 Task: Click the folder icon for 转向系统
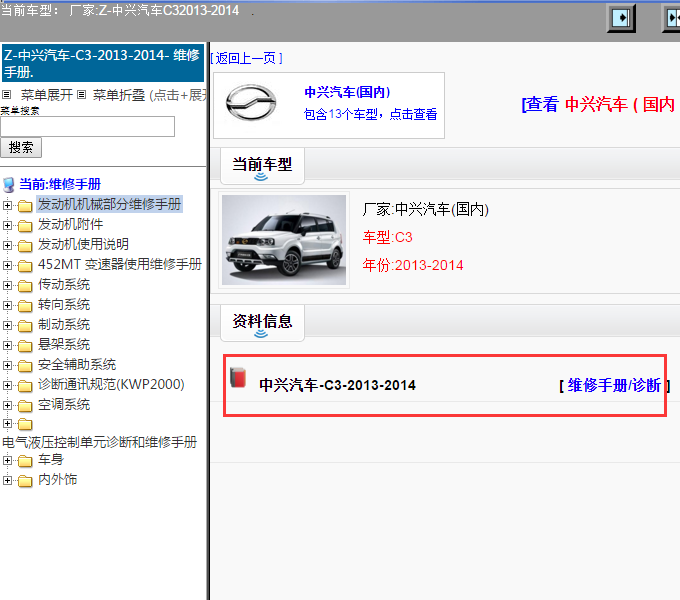pos(25,306)
